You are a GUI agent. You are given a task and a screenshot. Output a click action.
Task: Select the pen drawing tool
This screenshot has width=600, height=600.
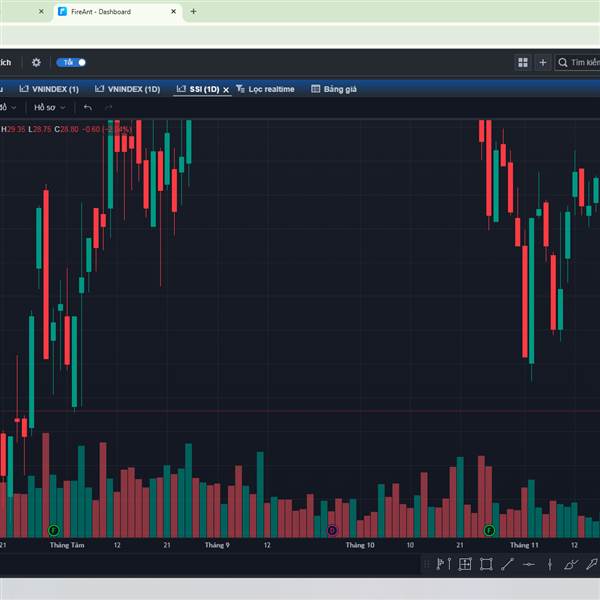(592, 564)
